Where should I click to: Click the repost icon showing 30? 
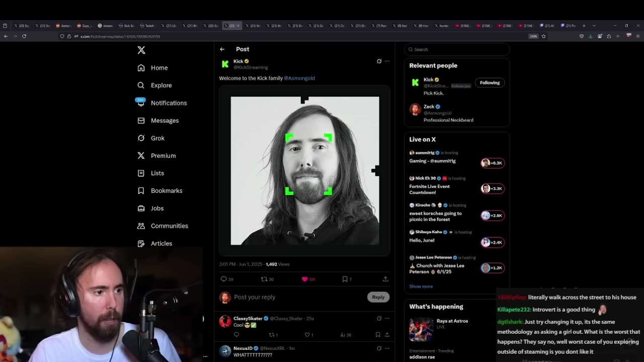(264, 279)
